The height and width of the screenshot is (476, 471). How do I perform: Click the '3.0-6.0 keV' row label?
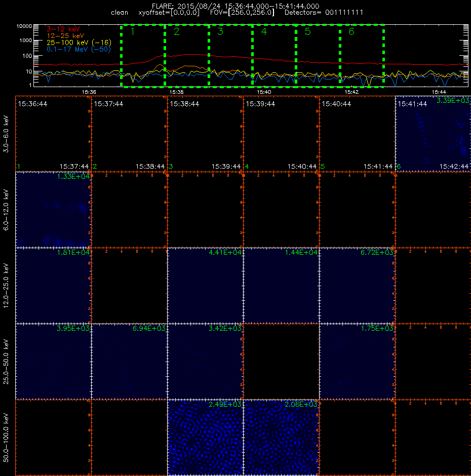coord(6,134)
